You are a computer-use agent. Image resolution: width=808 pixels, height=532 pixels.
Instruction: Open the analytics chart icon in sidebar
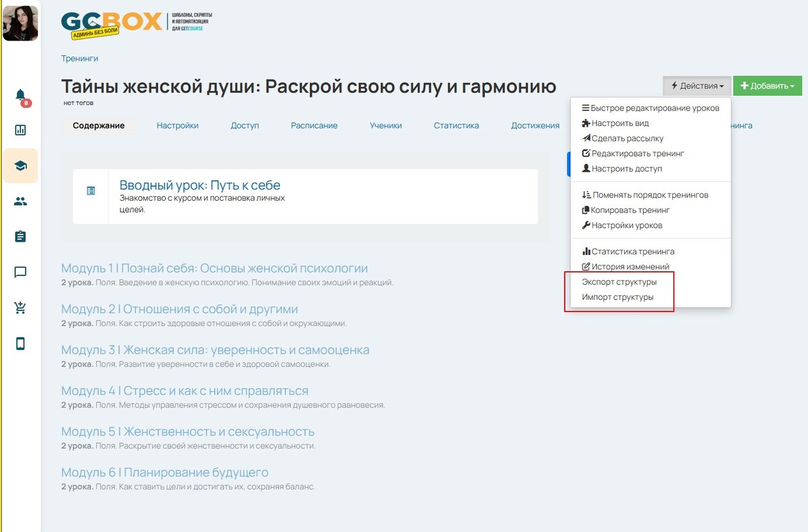point(20,130)
